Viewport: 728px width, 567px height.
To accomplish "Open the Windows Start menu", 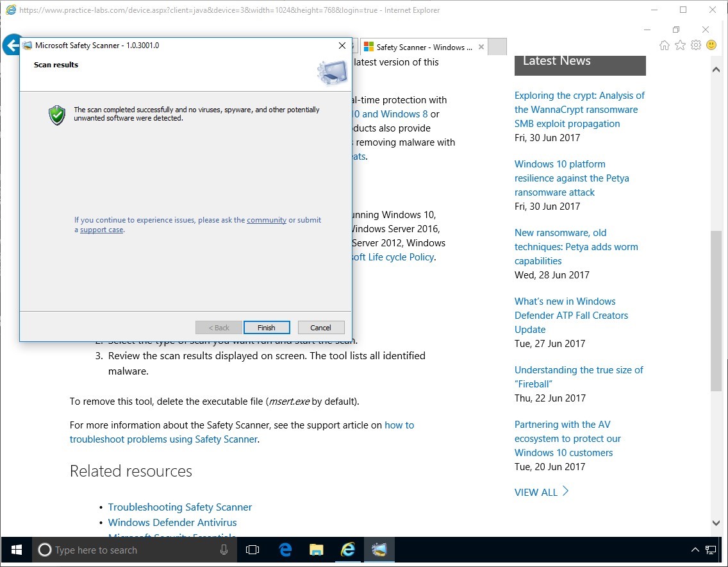I will (16, 550).
